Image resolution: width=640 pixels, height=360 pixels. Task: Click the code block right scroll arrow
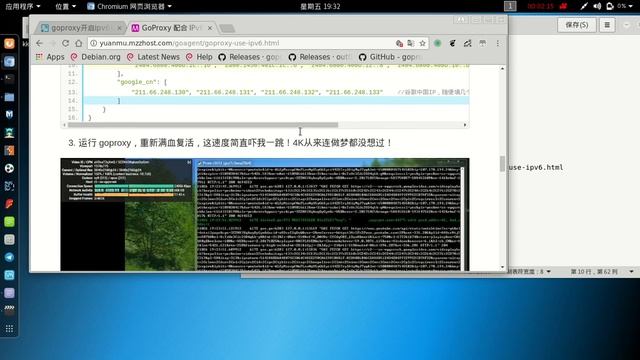point(465,125)
